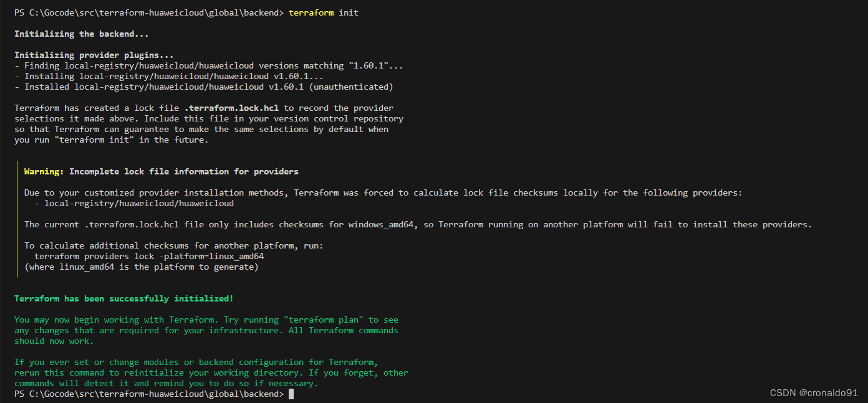Click "terraform providers lock -platform=linux_amd64" command
868x403 pixels.
click(151, 255)
